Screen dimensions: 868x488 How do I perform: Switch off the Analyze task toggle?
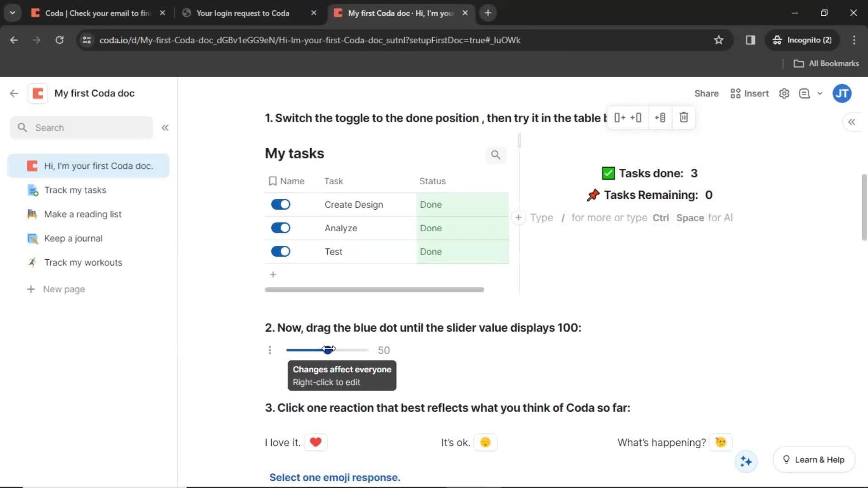coord(280,228)
